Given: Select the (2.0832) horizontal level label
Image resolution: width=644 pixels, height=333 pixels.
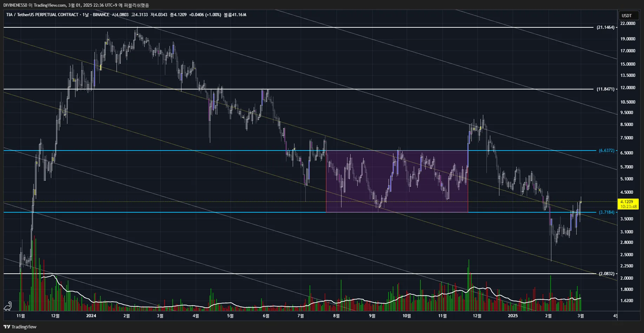Looking at the screenshot, I should tap(606, 274).
